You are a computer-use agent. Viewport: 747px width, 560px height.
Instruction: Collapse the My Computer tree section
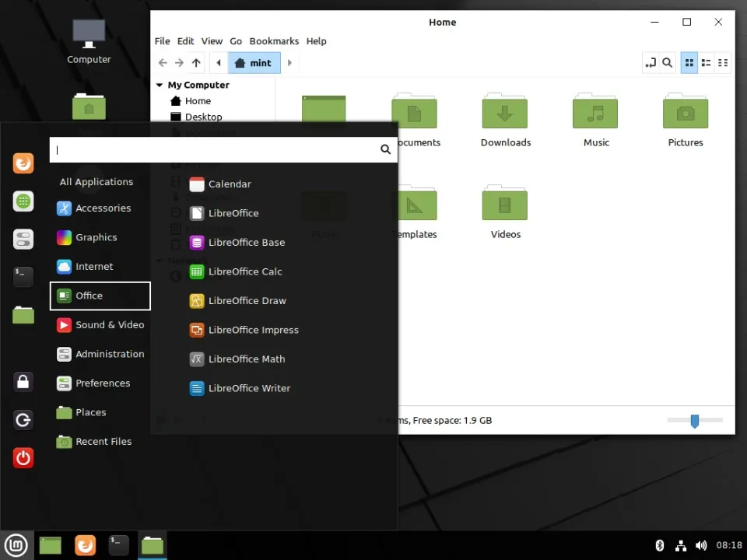click(161, 85)
